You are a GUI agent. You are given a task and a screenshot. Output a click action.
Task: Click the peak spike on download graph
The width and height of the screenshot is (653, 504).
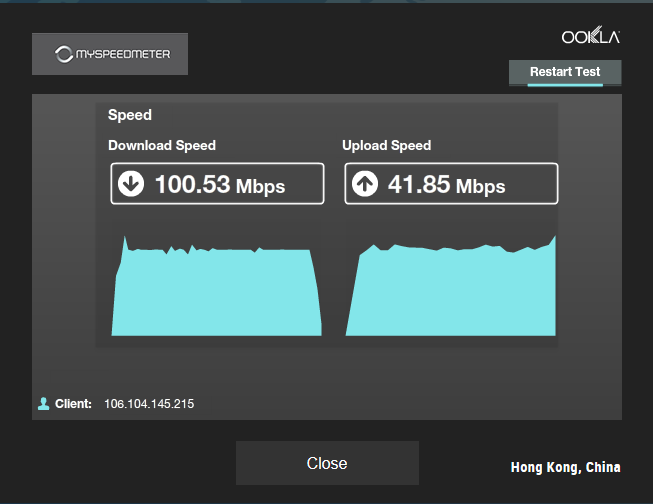[125, 240]
